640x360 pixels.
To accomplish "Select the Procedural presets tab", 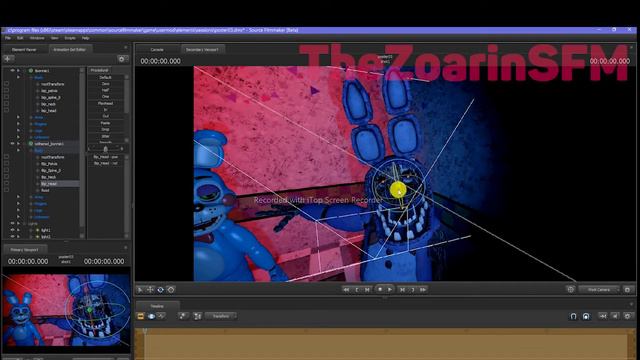I will pyautogui.click(x=99, y=70).
